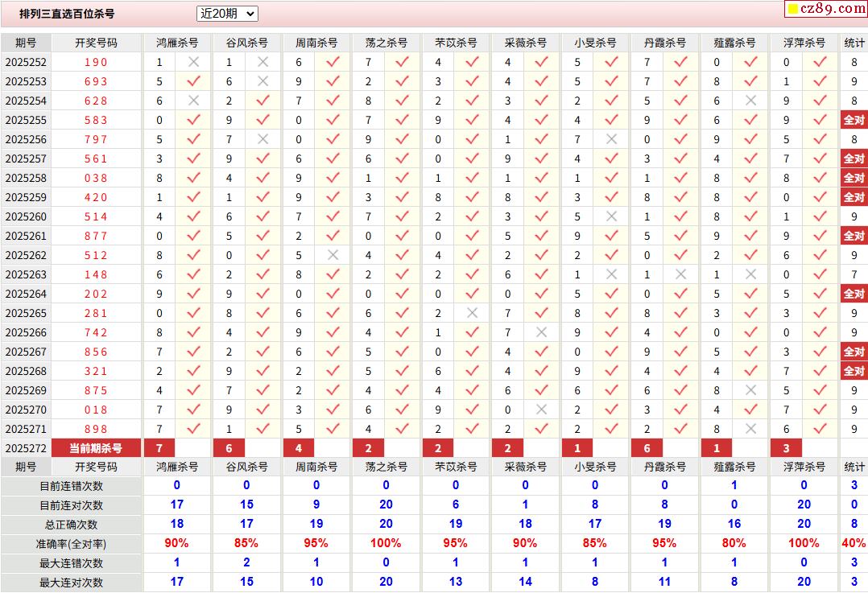Click the gray X for 葭露杀号 in row 2025271

[x=750, y=429]
